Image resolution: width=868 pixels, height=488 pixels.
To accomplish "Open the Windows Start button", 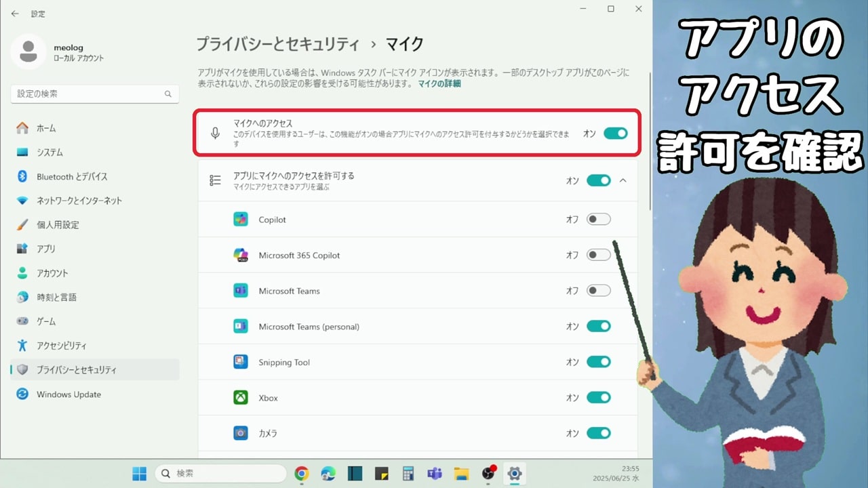I will (139, 473).
